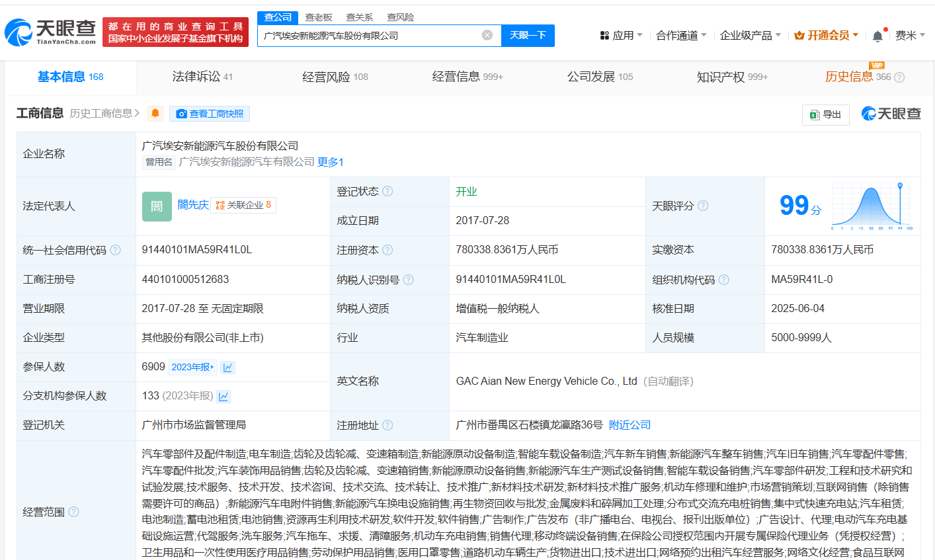
Task: Clear the search box with X icon
Action: click(487, 35)
